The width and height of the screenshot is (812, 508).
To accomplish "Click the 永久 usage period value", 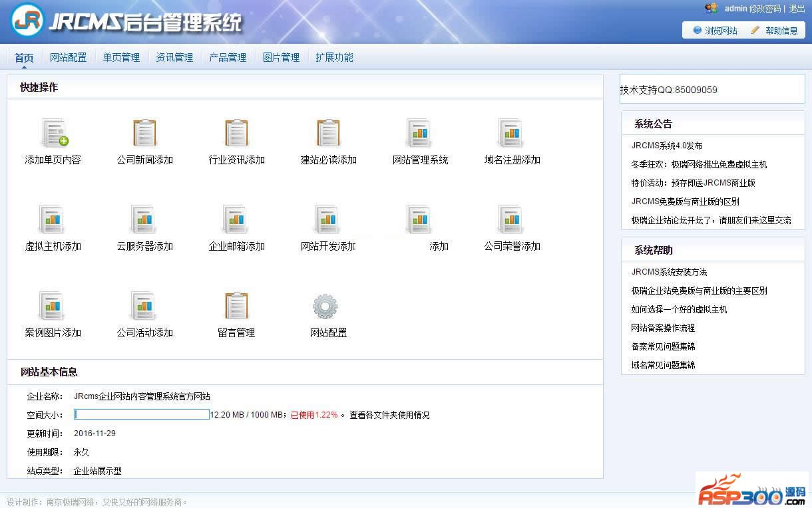I will (x=81, y=452).
